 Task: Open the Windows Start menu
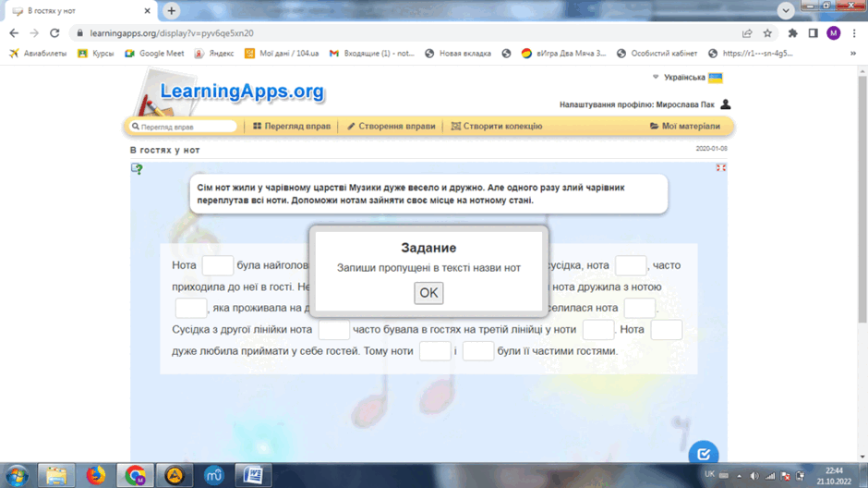pyautogui.click(x=17, y=476)
